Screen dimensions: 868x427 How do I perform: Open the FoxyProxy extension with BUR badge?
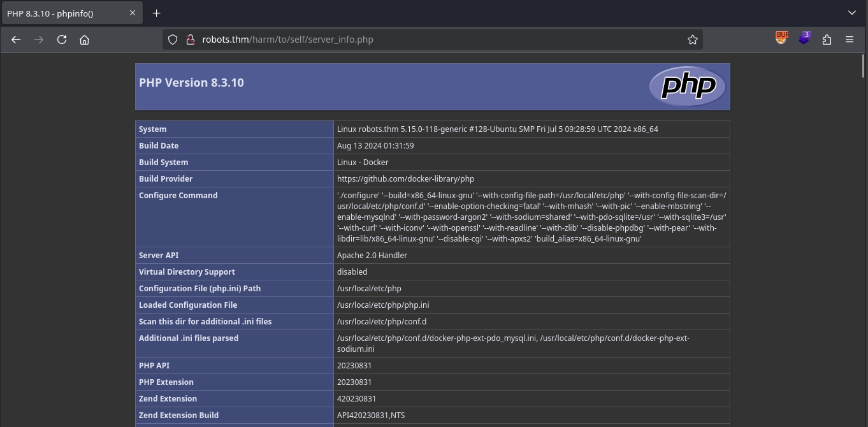click(781, 39)
